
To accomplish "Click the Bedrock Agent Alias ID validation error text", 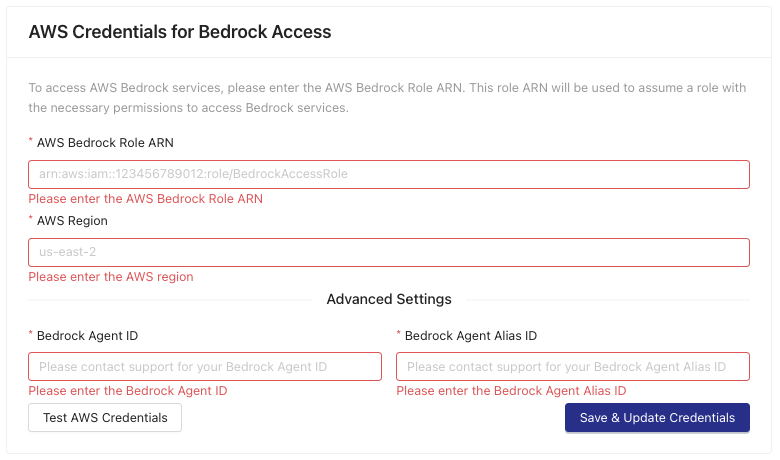I will click(x=511, y=391).
